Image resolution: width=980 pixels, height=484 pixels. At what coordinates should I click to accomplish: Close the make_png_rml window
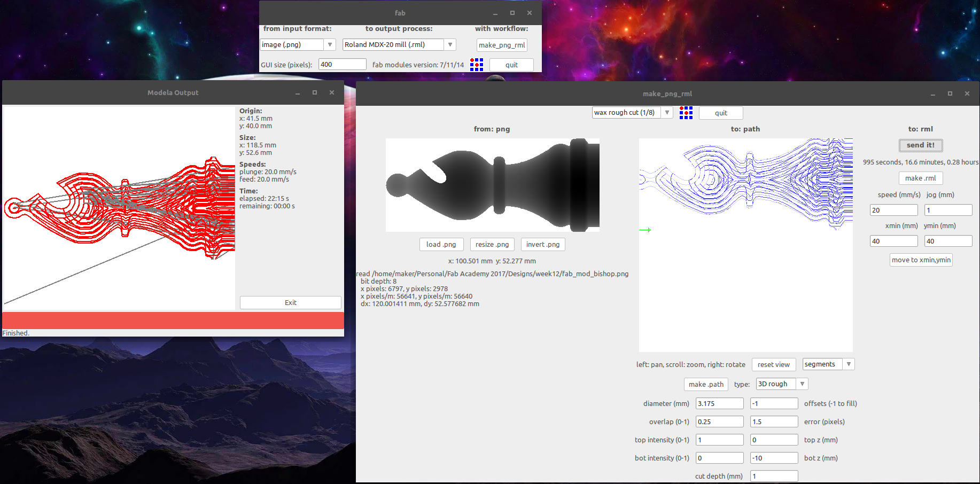[x=967, y=94]
